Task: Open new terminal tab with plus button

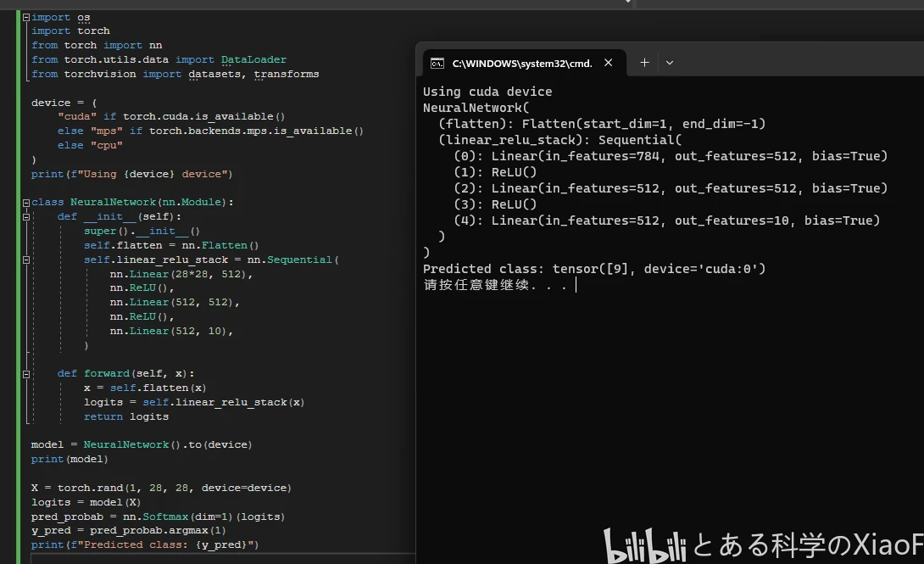Action: point(644,63)
